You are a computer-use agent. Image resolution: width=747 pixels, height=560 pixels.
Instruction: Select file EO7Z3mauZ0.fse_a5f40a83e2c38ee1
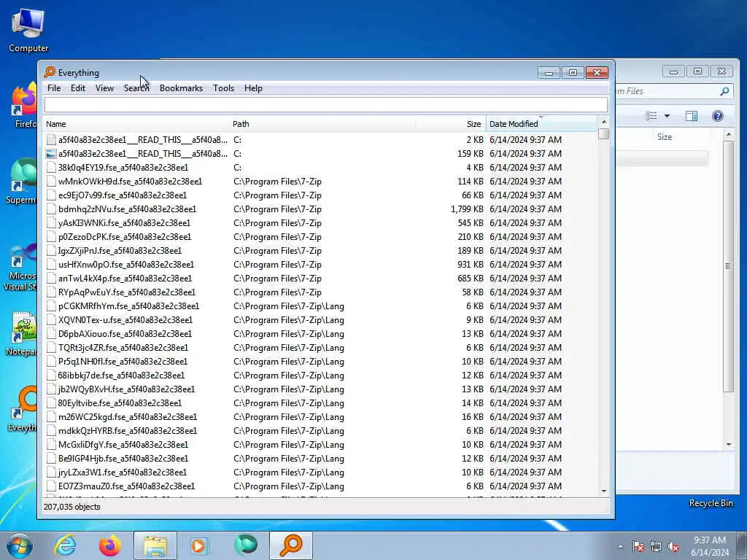pyautogui.click(x=126, y=486)
